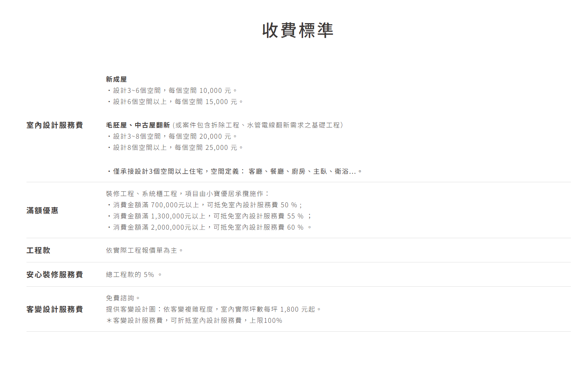Click text '總工程款的 5%'

[134, 275]
